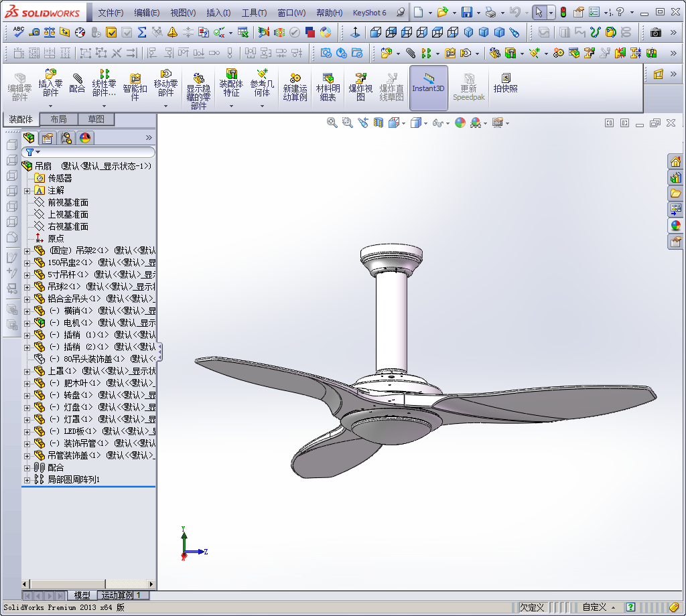Toggle the select arrow tool
The image size is (686, 616).
[539, 12]
